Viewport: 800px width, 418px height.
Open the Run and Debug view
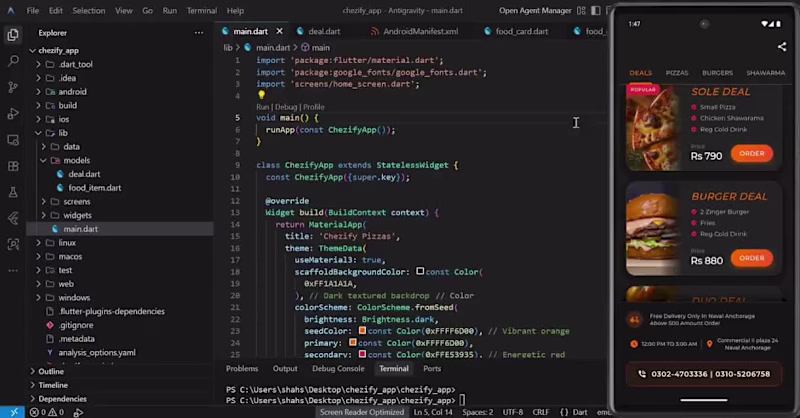pos(13,113)
